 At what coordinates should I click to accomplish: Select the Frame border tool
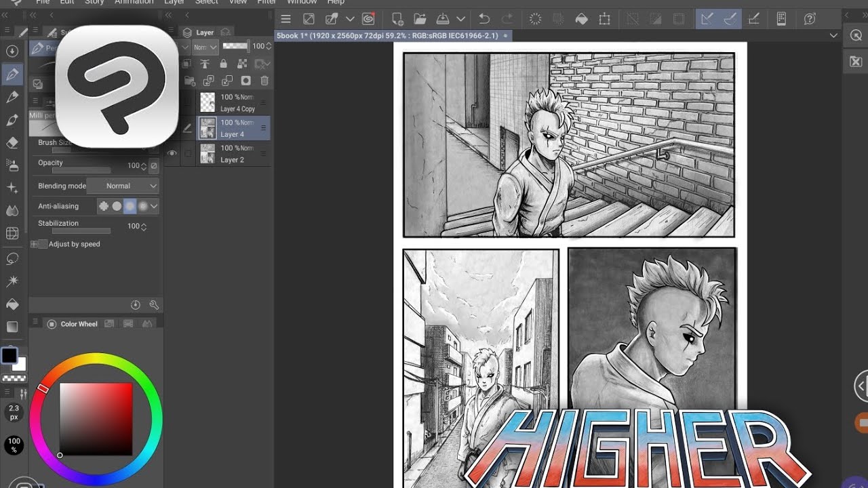point(12,234)
